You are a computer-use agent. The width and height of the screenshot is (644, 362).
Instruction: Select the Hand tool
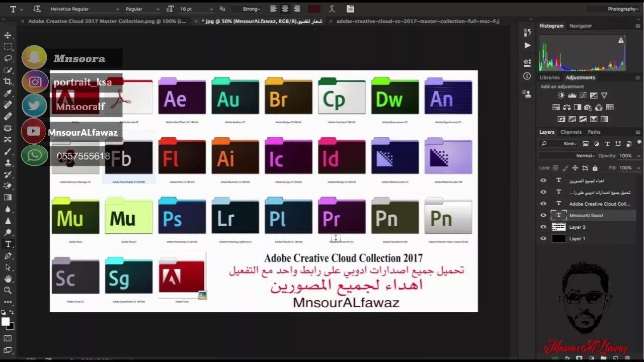click(x=8, y=279)
